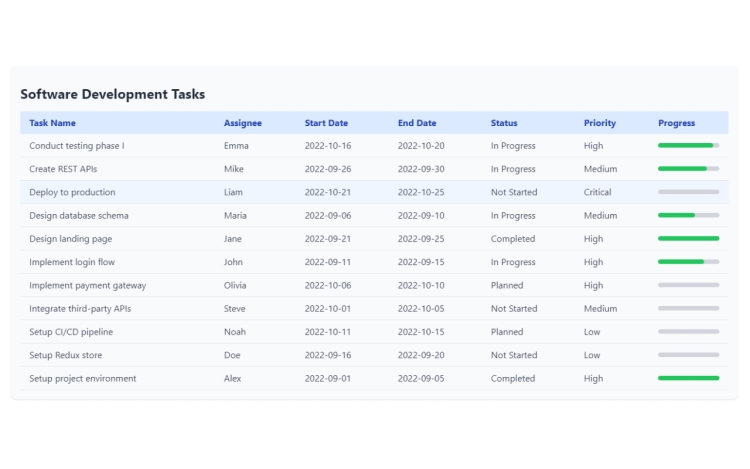750x469 pixels.
Task: Click the Software Development Tasks heading
Action: click(112, 94)
